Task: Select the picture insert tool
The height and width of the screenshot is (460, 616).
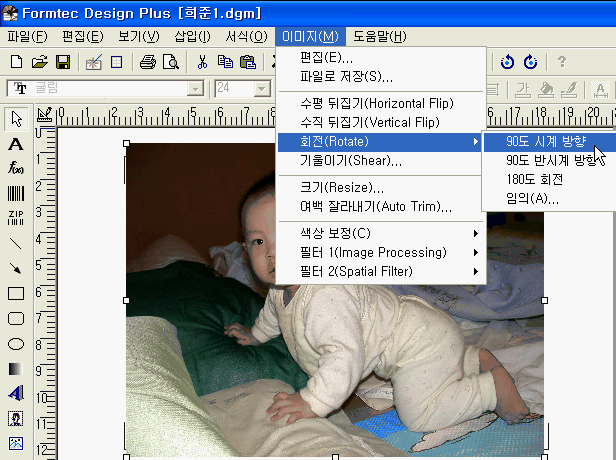Action: (16, 444)
